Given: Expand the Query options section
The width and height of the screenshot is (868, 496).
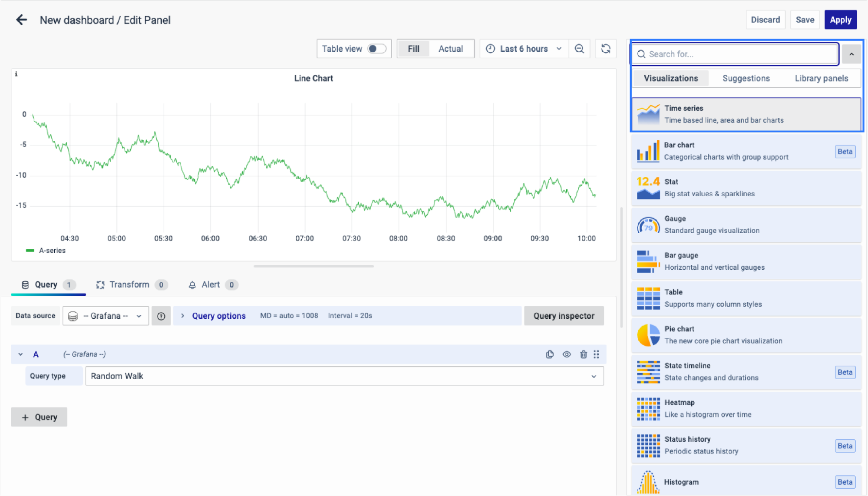Looking at the screenshot, I should click(x=218, y=316).
